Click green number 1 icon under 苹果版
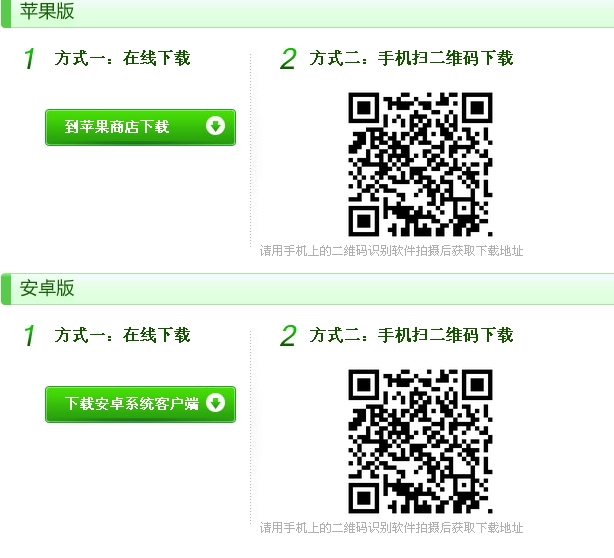 click(30, 58)
